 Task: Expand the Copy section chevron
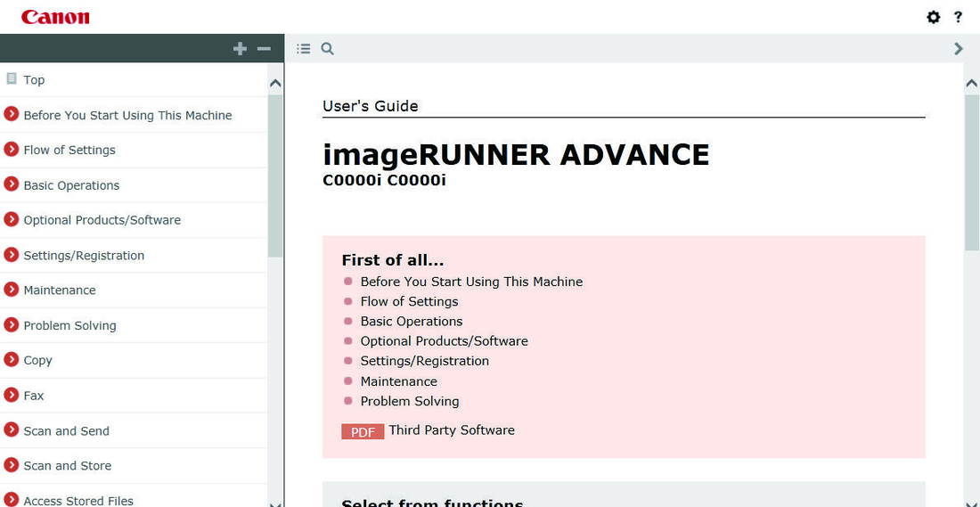point(12,359)
